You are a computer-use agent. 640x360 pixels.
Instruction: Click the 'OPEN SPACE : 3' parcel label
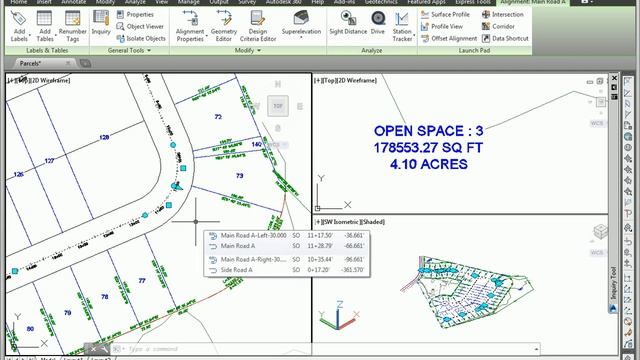click(x=429, y=131)
